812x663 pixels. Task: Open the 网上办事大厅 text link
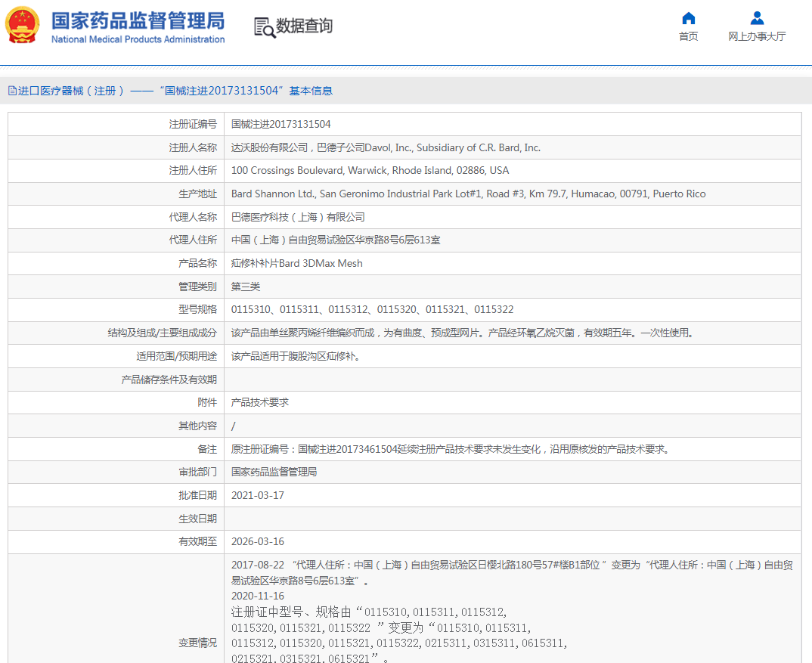pyautogui.click(x=757, y=36)
